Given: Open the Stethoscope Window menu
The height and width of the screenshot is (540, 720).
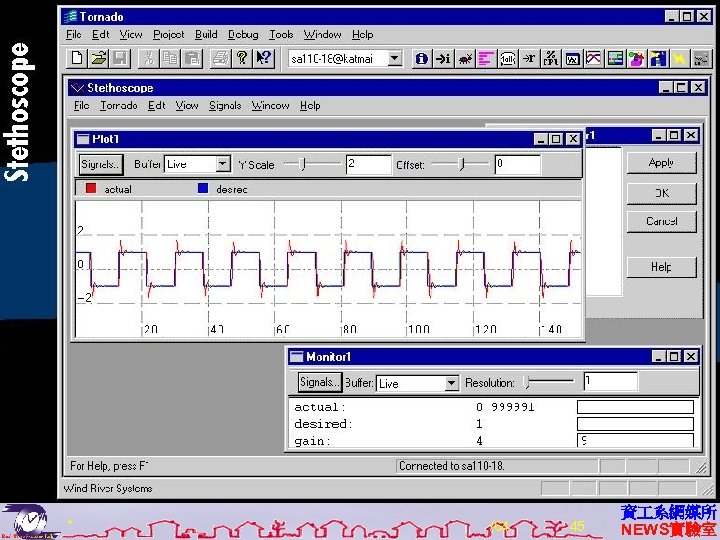Looking at the screenshot, I should coord(270,106).
